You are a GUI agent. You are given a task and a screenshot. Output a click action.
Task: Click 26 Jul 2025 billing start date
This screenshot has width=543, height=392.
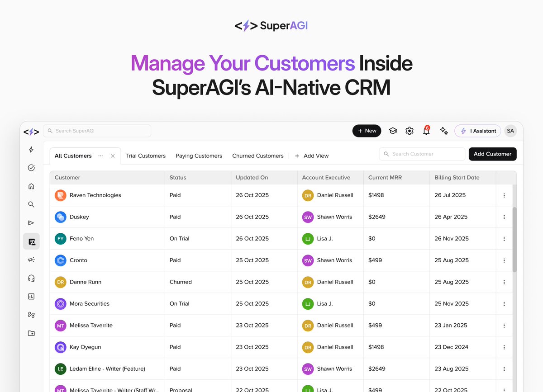tap(450, 195)
